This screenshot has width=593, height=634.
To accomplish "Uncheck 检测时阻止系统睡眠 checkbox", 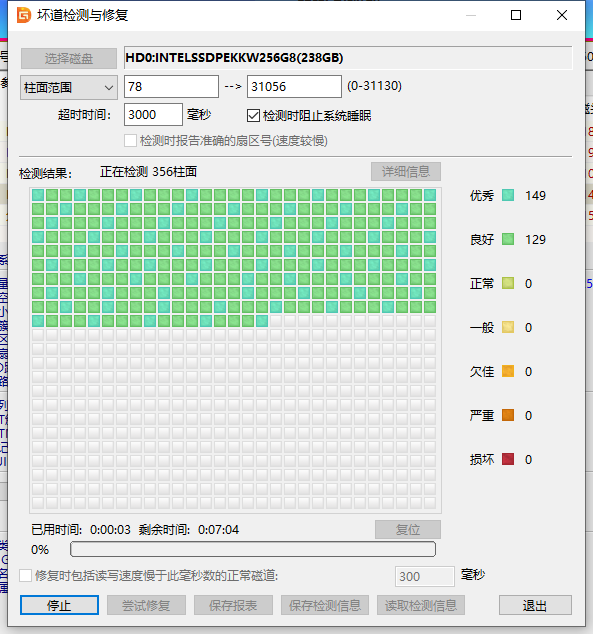I will [x=253, y=116].
